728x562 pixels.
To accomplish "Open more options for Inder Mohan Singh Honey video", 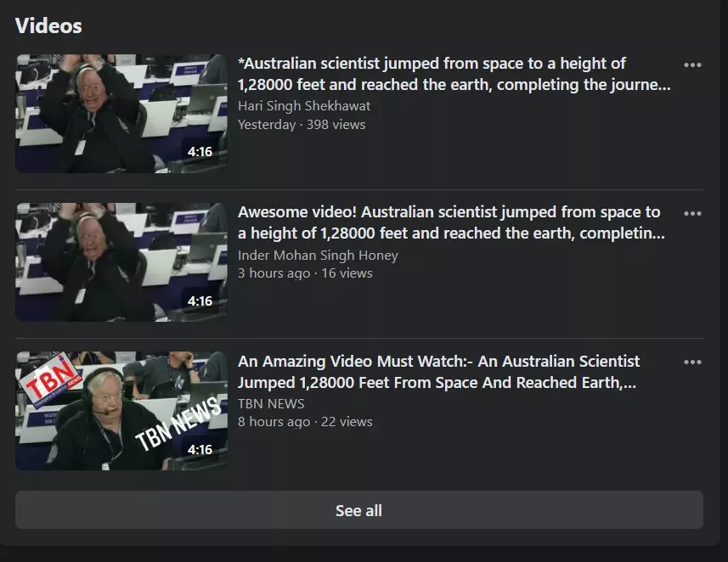I will 692,213.
